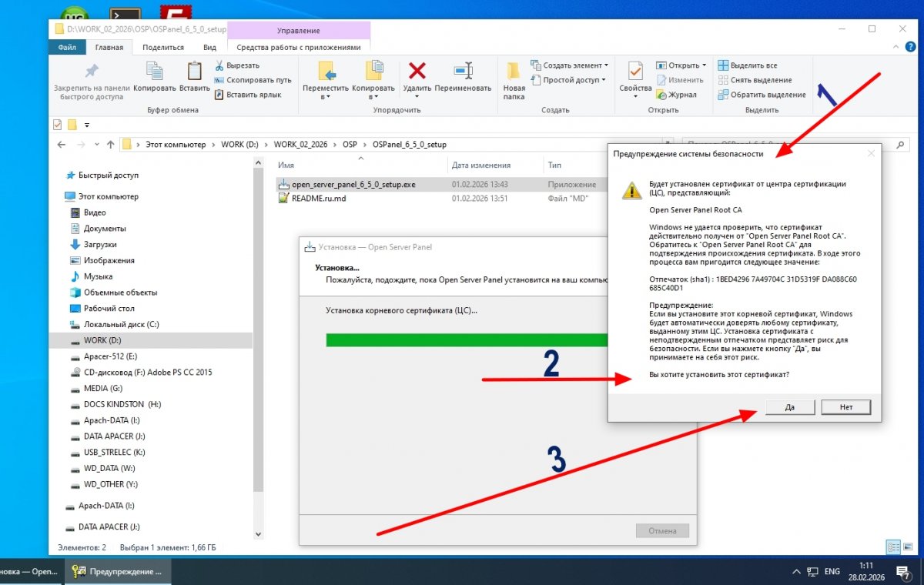Click the Copy (Копировать) ribbon icon
This screenshot has height=585, width=924.
154,72
